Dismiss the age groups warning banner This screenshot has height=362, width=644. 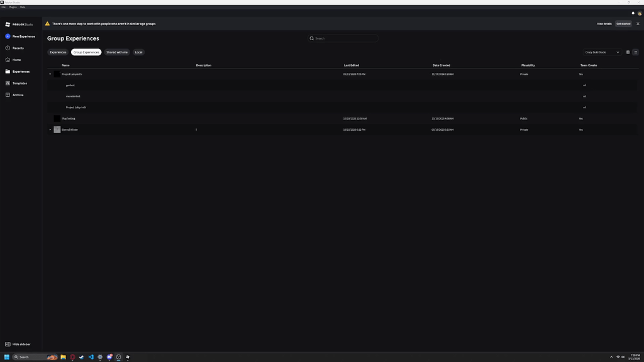pyautogui.click(x=638, y=24)
